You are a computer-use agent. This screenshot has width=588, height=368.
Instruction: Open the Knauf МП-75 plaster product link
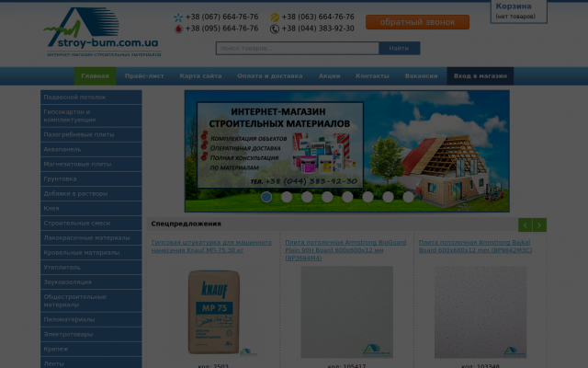click(x=211, y=247)
